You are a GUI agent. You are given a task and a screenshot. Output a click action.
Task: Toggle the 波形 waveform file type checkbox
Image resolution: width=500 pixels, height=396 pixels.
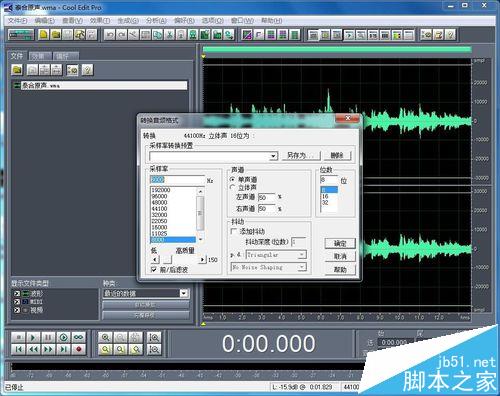pos(17,294)
